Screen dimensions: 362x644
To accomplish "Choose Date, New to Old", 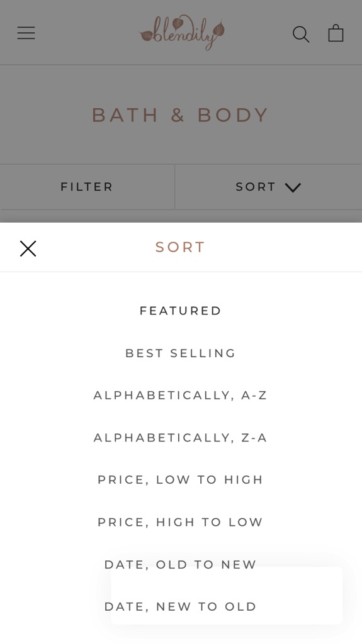I will pos(181,607).
